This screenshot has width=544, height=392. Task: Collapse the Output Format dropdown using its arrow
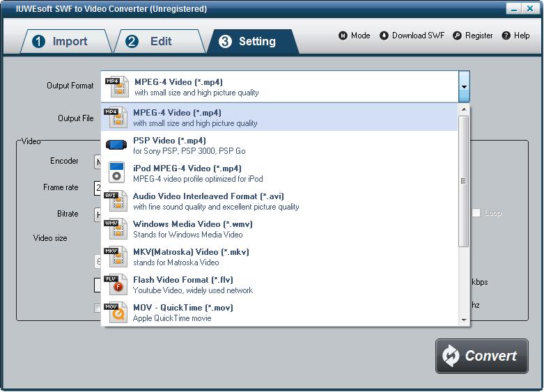click(x=464, y=87)
